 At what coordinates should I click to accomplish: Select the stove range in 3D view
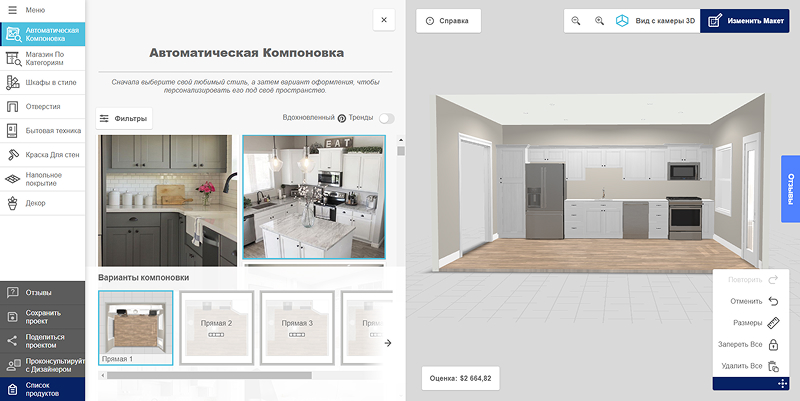point(685,218)
